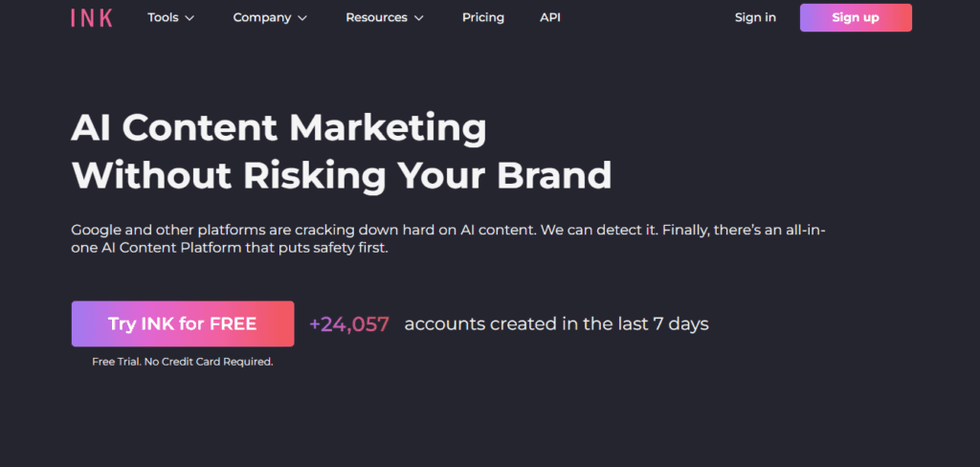Expand the chevron next to Company
This screenshot has width=980, height=467.
[302, 18]
